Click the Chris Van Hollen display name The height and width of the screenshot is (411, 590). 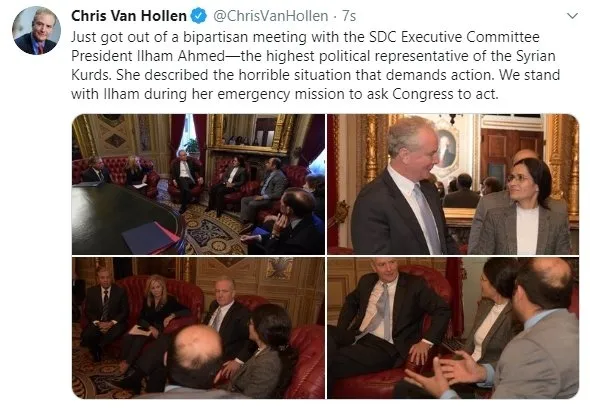(x=129, y=16)
